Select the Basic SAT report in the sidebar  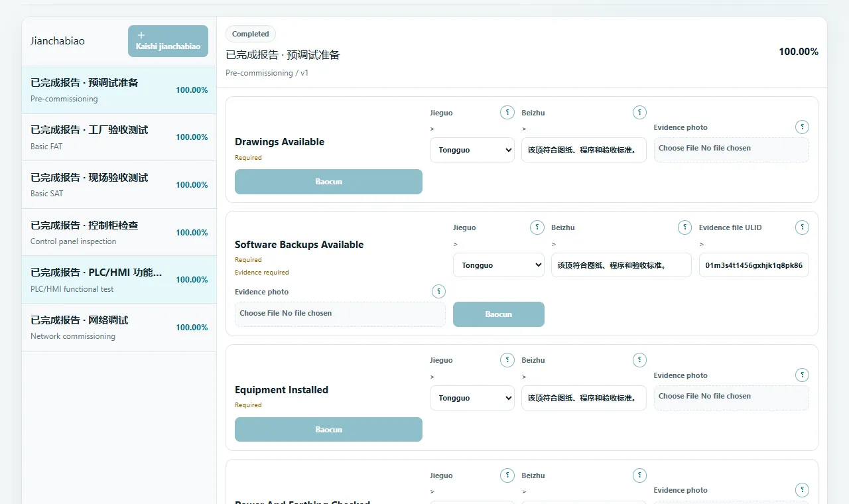(119, 185)
